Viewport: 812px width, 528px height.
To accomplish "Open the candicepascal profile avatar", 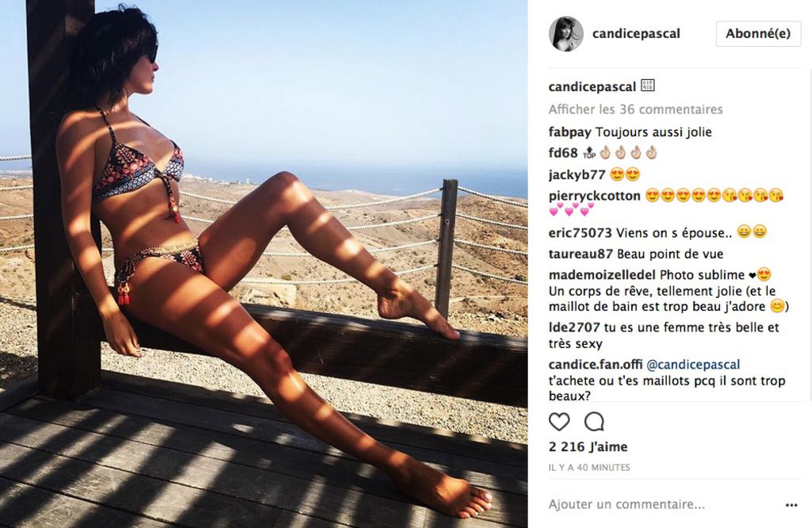I will [x=565, y=33].
